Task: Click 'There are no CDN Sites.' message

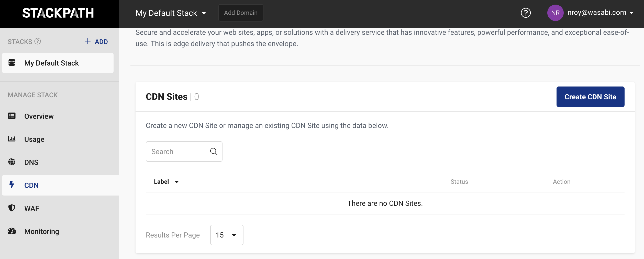Action: tap(385, 203)
